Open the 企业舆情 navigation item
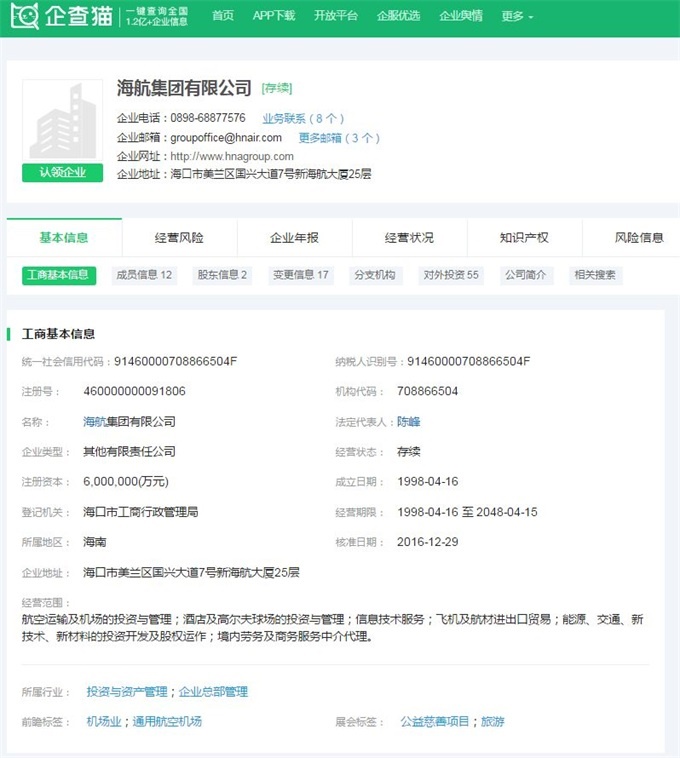680x758 pixels. click(x=460, y=16)
